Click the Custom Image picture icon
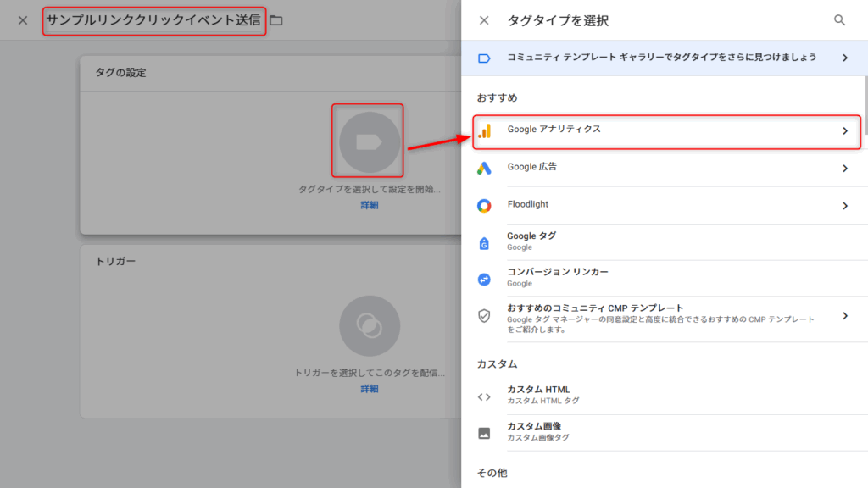 click(484, 433)
